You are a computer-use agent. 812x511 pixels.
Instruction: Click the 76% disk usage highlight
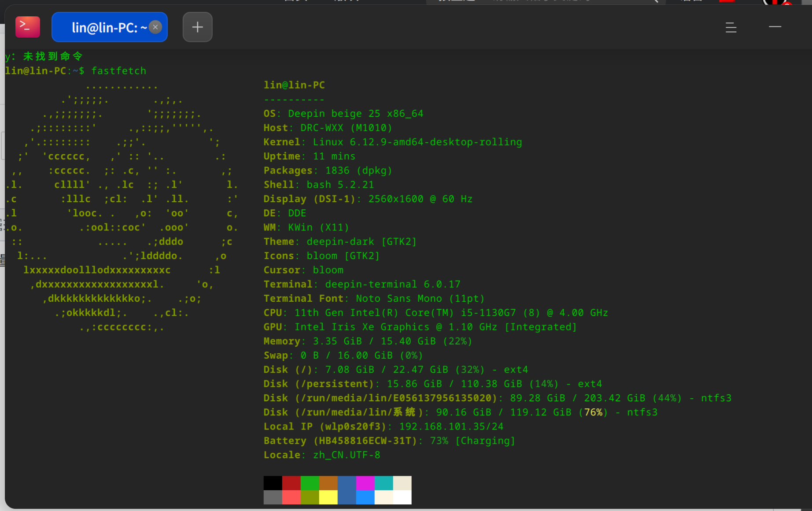click(593, 412)
